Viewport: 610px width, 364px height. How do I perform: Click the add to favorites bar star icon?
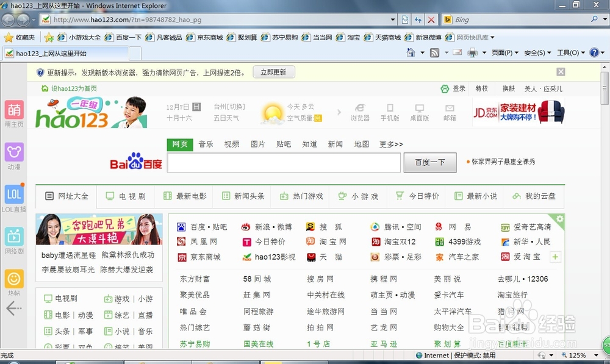pyautogui.click(x=49, y=37)
